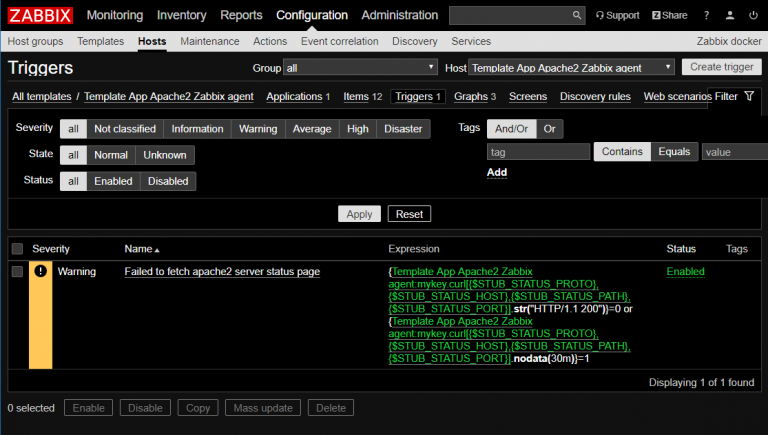
Task: Click the Warning severity exclamation icon
Action: tap(41, 271)
